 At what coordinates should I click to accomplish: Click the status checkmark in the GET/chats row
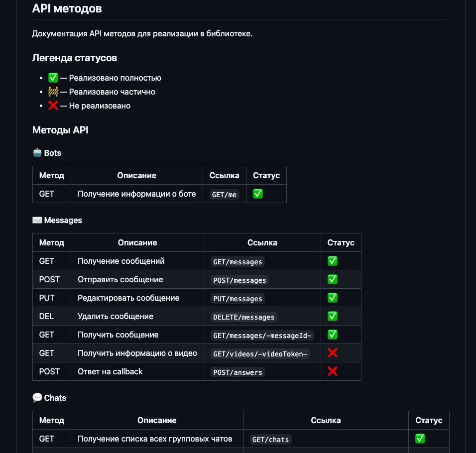point(420,439)
